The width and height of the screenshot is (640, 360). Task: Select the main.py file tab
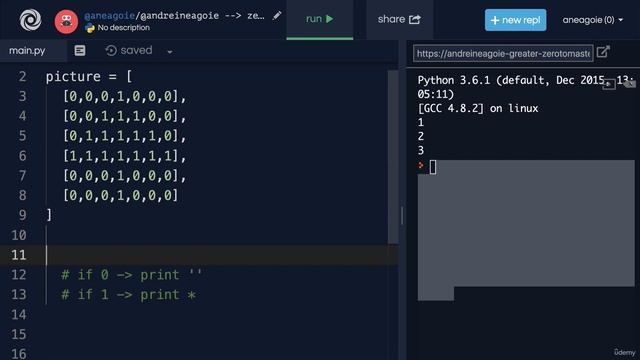27,51
